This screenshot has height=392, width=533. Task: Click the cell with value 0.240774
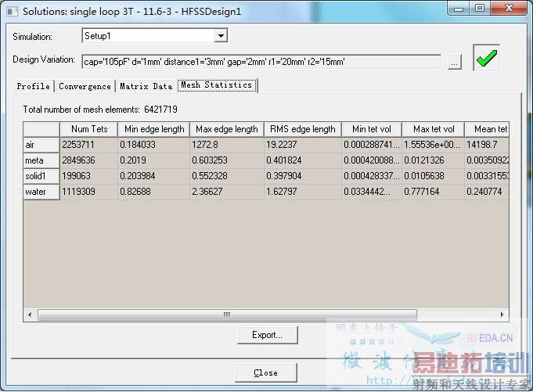pos(487,192)
